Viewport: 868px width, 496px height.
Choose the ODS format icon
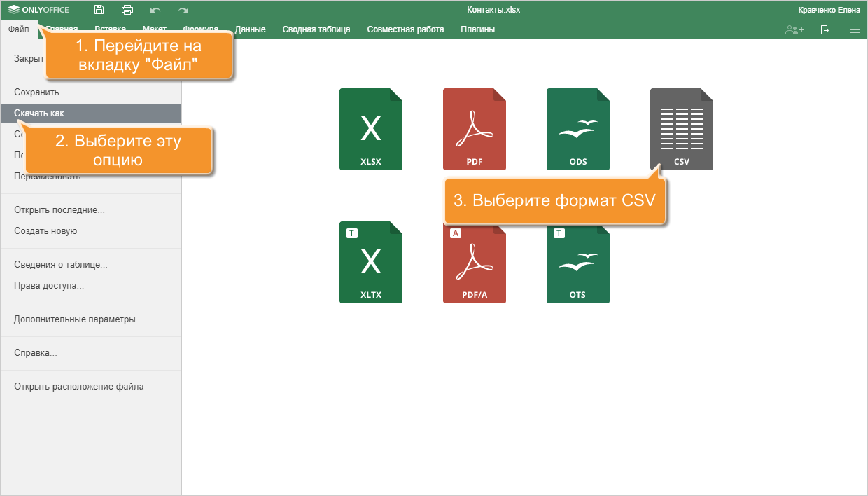(578, 129)
